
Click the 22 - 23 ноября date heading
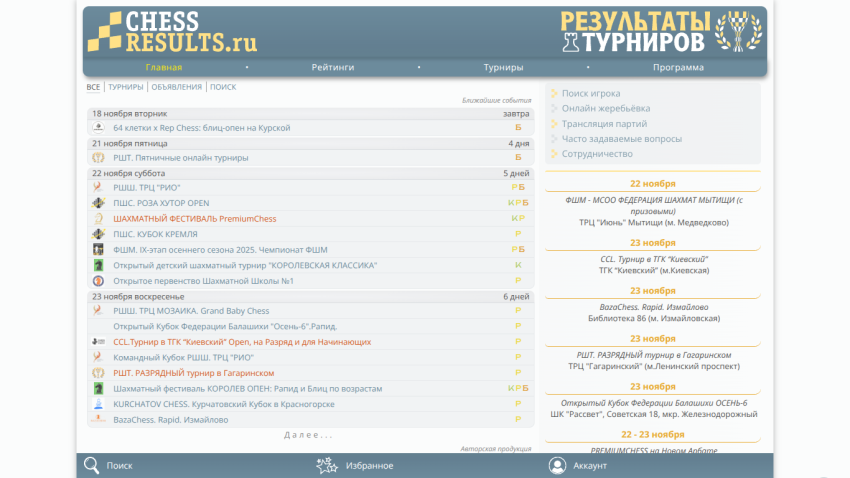[653, 435]
